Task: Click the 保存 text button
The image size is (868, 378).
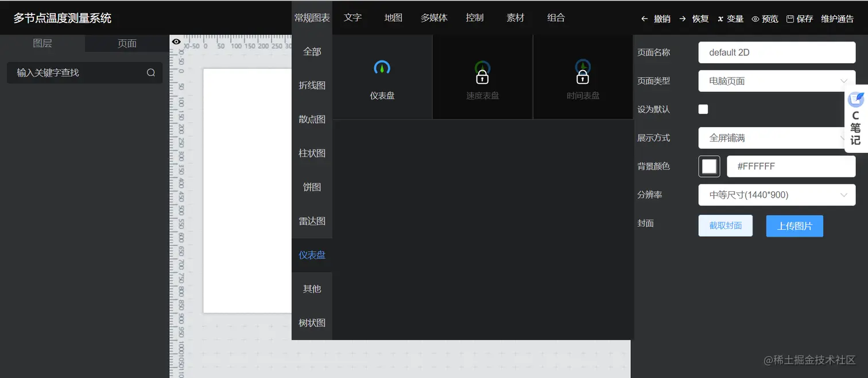Action: [805, 19]
